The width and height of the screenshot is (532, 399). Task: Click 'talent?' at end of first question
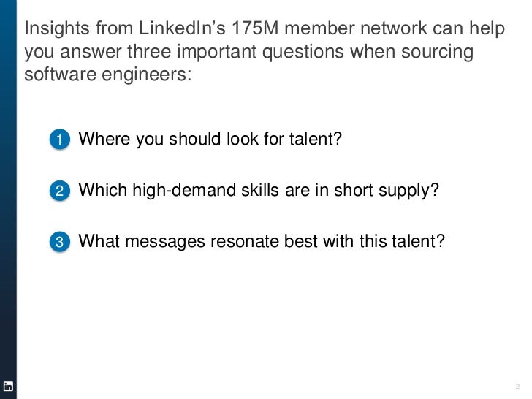[315, 139]
